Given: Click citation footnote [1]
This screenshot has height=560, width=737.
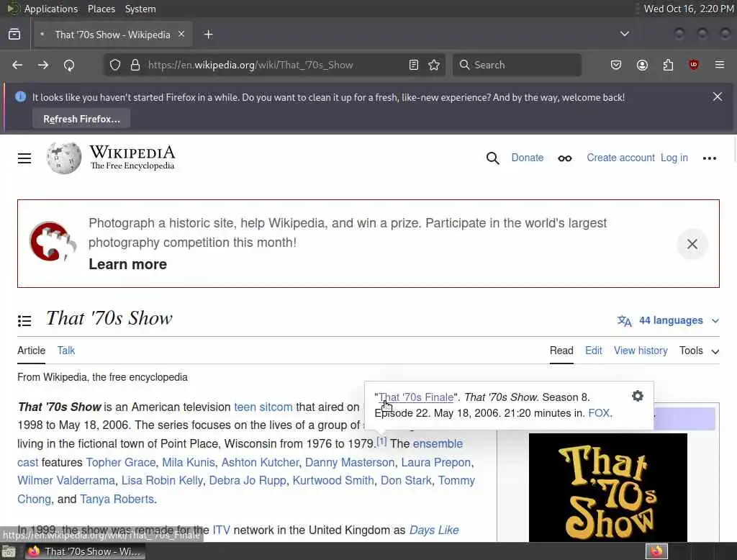Looking at the screenshot, I should click(x=381, y=441).
